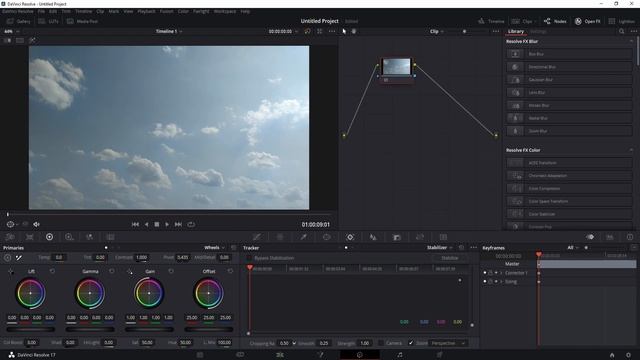
Task: Open the Fairlight page music icon
Action: [x=400, y=355]
